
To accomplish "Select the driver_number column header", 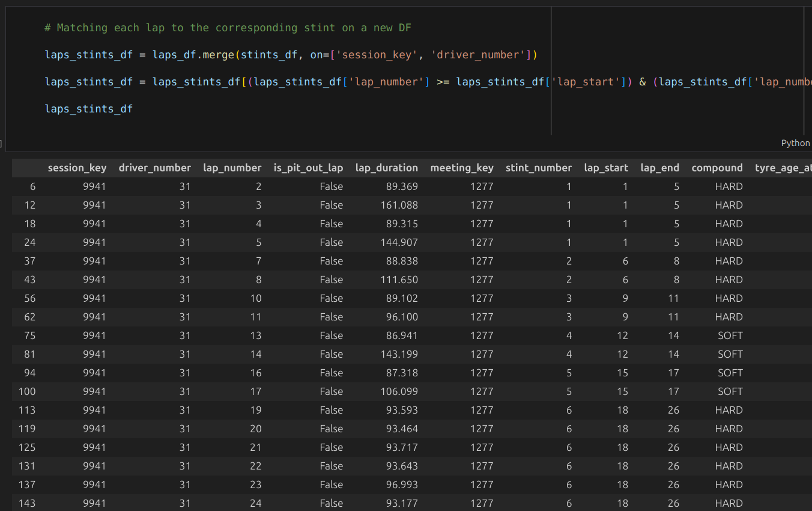I will [x=155, y=168].
